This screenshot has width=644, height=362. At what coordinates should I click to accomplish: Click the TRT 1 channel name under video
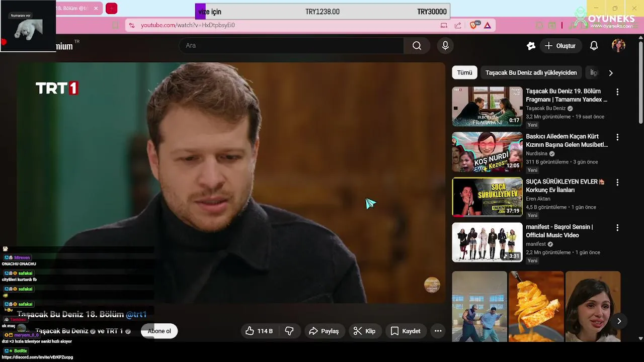pos(114,331)
